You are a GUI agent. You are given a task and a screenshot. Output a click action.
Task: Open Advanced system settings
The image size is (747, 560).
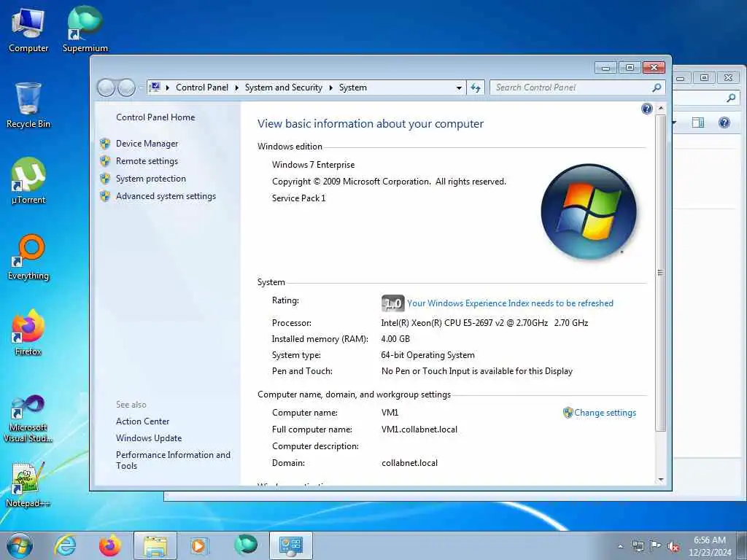click(166, 196)
